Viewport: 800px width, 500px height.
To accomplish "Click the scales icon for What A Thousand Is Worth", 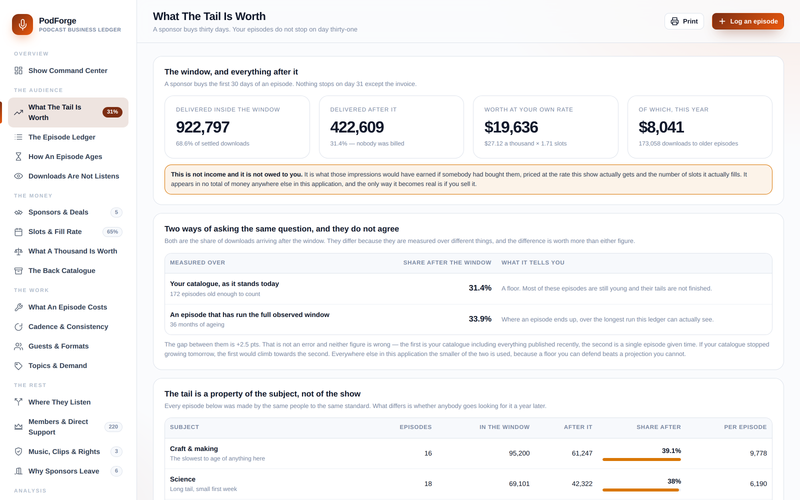I will click(18, 251).
